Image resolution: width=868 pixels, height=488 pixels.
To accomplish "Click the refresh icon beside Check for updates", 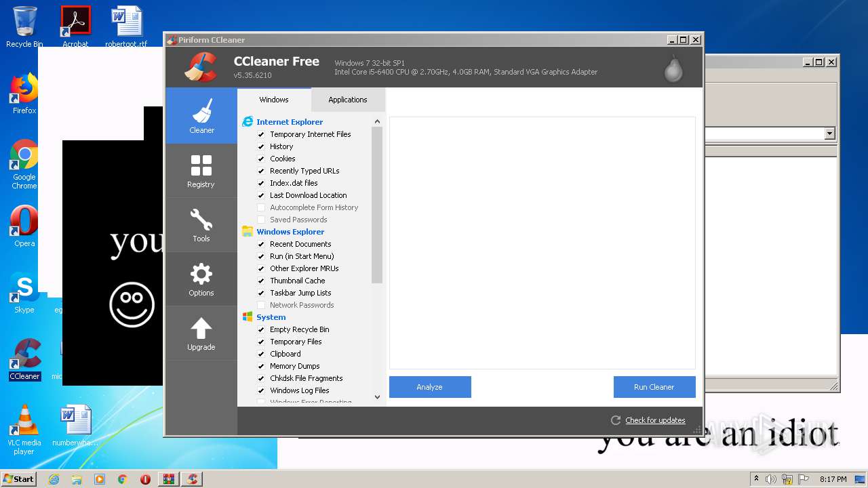I will tap(616, 420).
